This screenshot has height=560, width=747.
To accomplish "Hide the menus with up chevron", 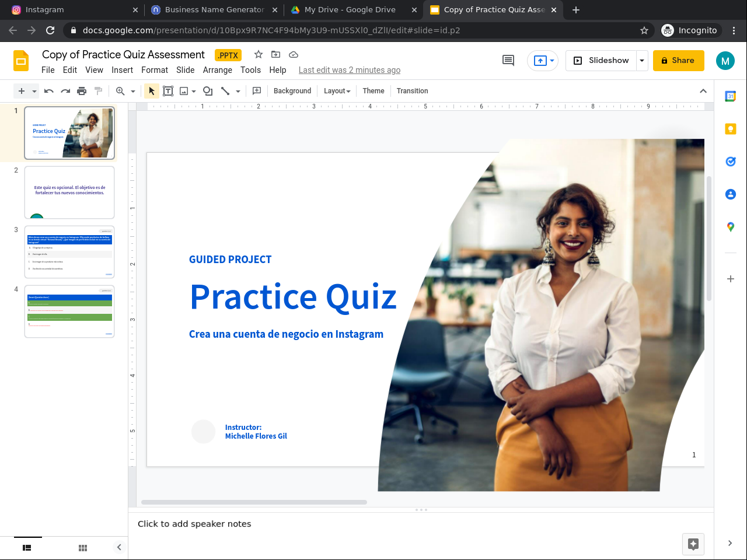I will click(x=703, y=91).
